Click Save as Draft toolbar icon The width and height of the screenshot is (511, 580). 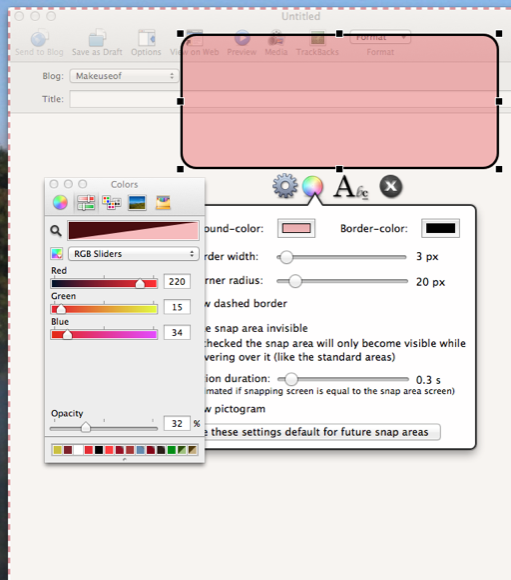[x=97, y=43]
